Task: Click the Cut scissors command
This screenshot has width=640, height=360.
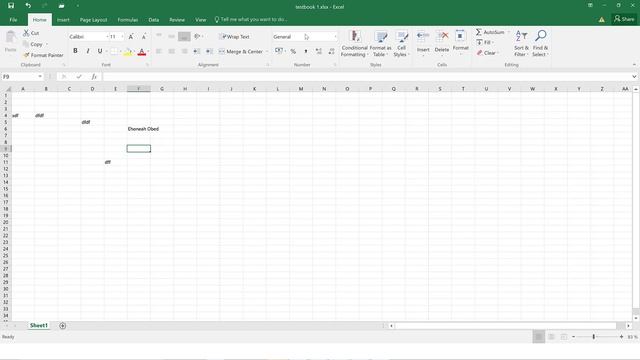Action: pyautogui.click(x=31, y=33)
